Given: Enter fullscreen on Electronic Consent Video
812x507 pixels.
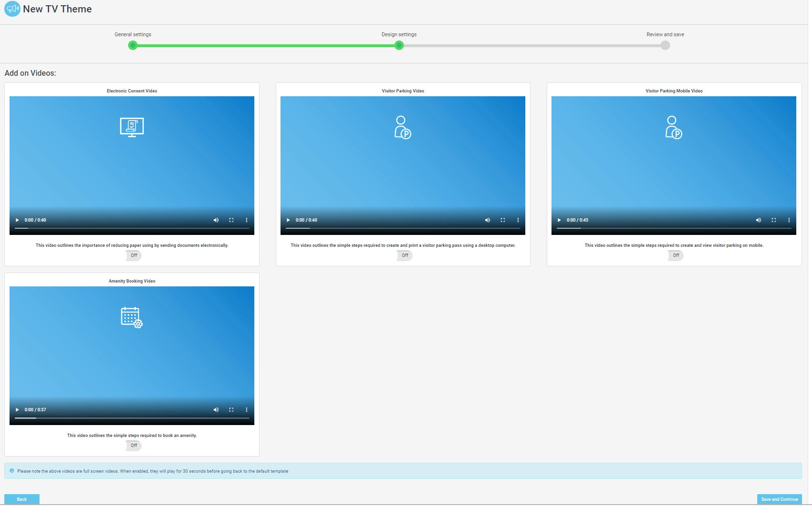Looking at the screenshot, I should pos(231,220).
